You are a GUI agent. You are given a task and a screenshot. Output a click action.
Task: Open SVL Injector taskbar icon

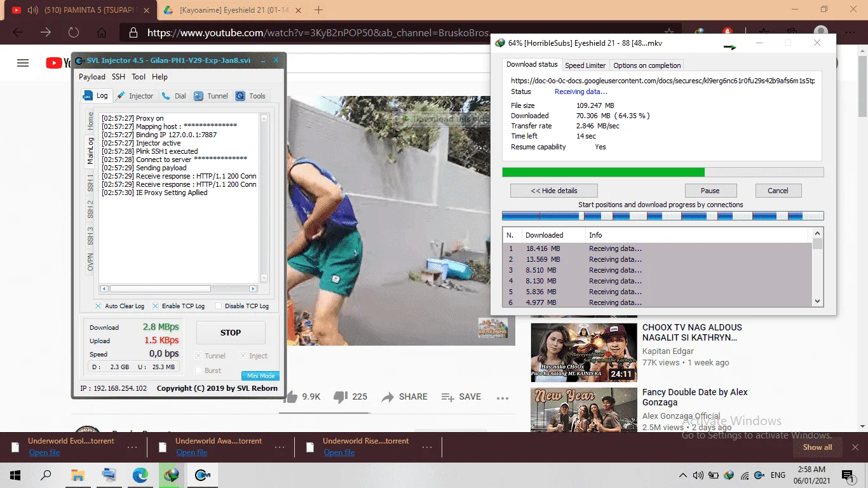pos(203,475)
